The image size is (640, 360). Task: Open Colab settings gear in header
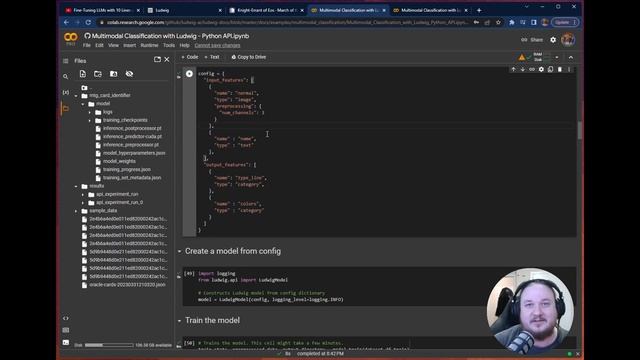[553, 40]
